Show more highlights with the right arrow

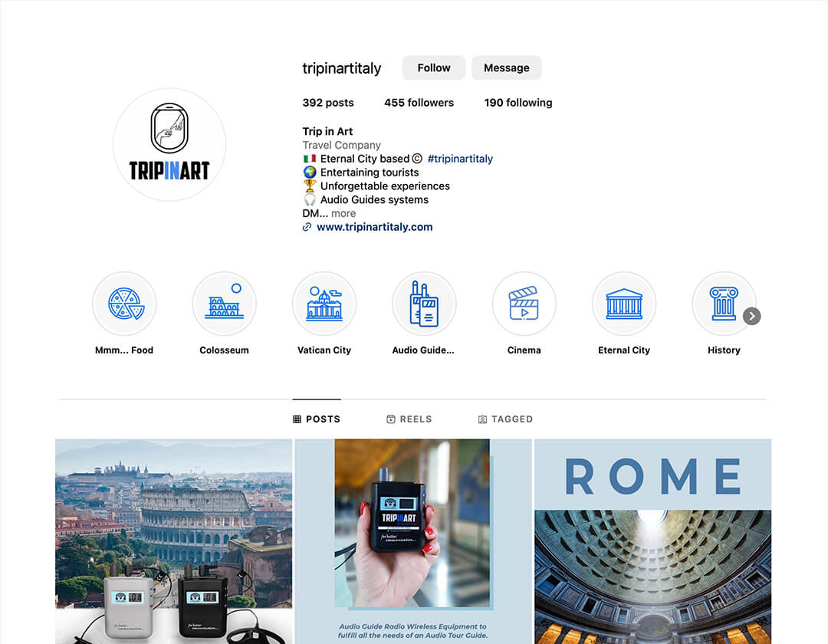click(x=752, y=316)
